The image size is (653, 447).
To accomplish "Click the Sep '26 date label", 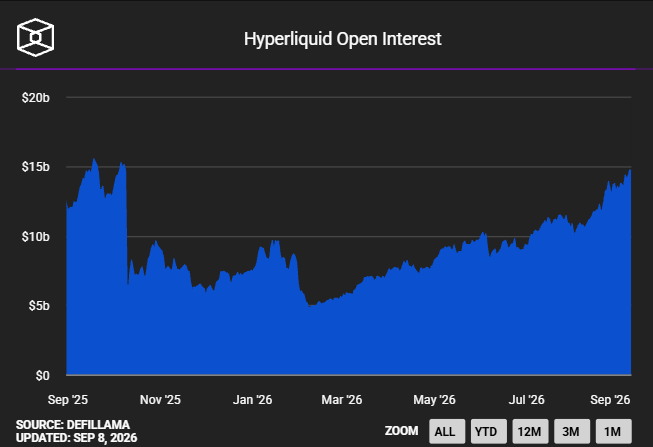I will click(610, 400).
